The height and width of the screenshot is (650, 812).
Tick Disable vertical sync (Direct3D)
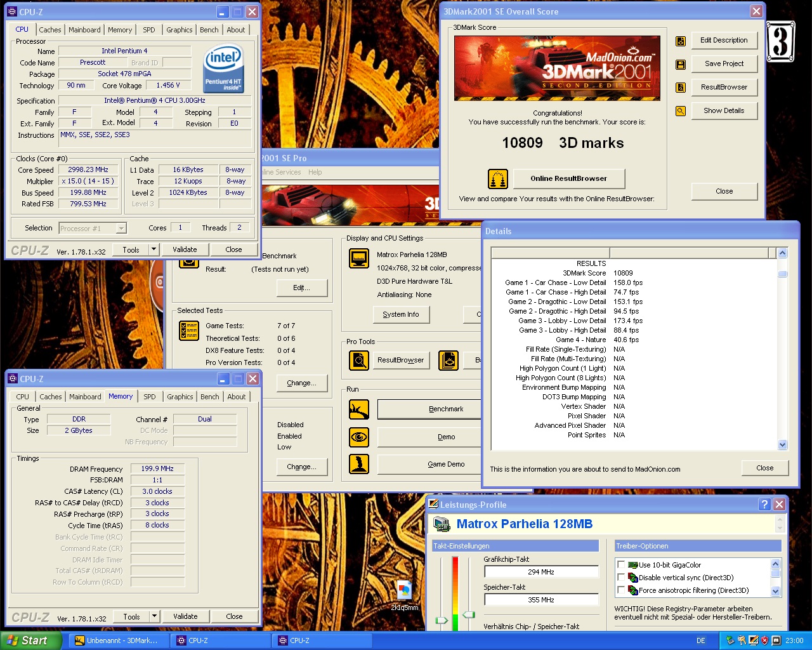[621, 577]
